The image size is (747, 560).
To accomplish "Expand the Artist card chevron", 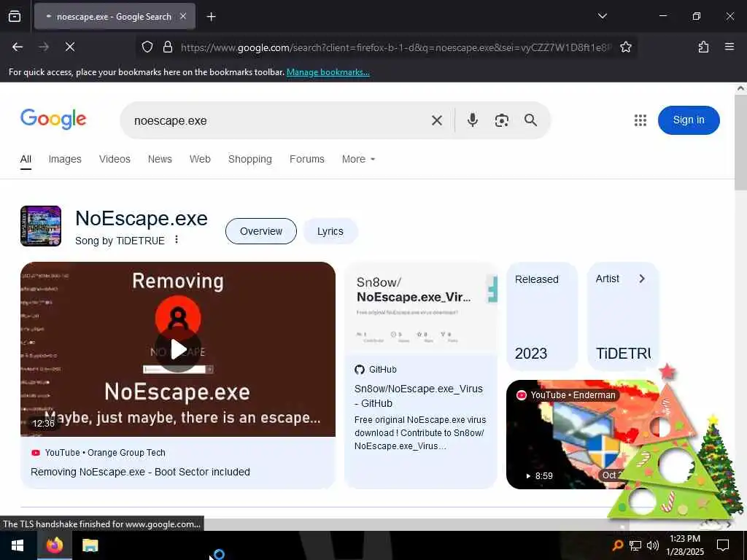I will [x=642, y=279].
